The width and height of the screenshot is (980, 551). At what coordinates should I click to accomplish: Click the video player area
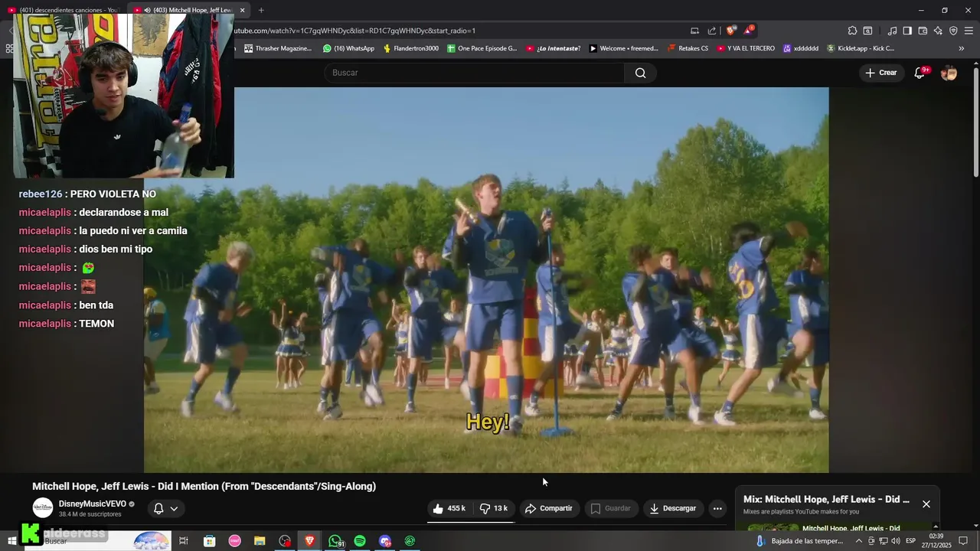486,280
